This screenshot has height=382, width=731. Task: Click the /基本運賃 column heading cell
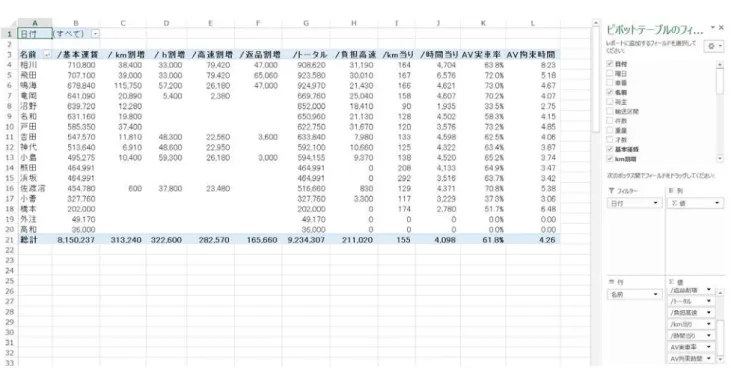76,55
